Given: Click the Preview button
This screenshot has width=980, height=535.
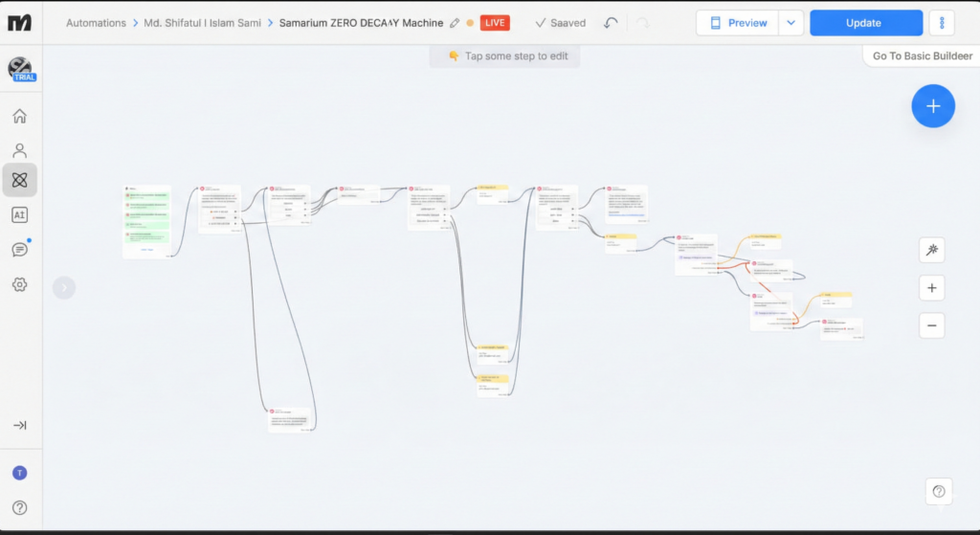Looking at the screenshot, I should click(738, 23).
